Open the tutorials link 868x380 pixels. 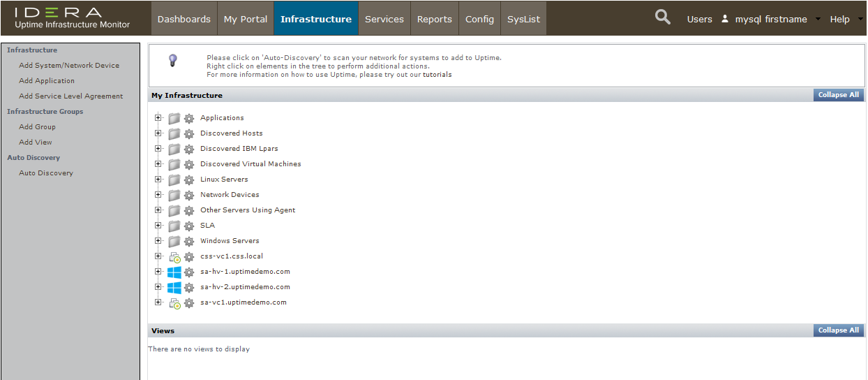click(437, 75)
